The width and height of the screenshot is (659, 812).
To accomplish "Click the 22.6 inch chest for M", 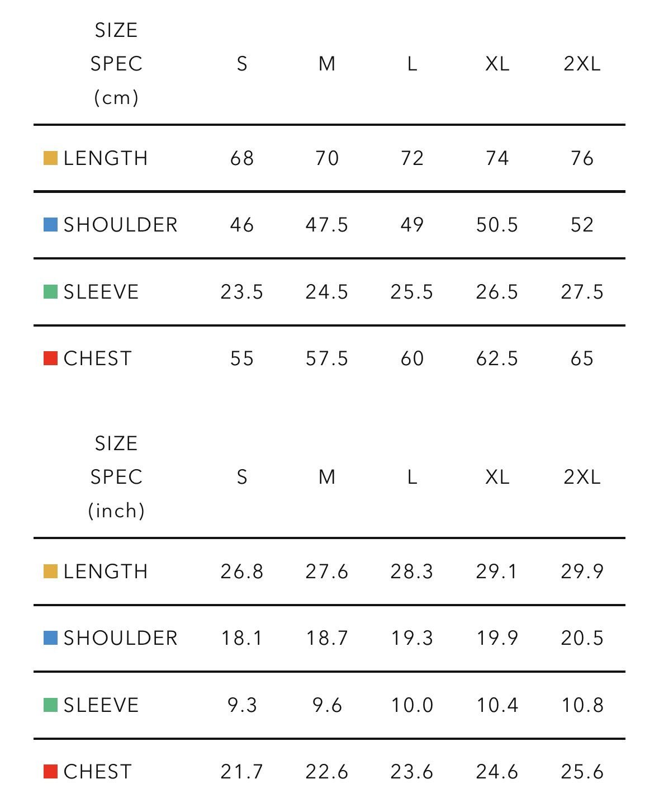I will pyautogui.click(x=327, y=772).
